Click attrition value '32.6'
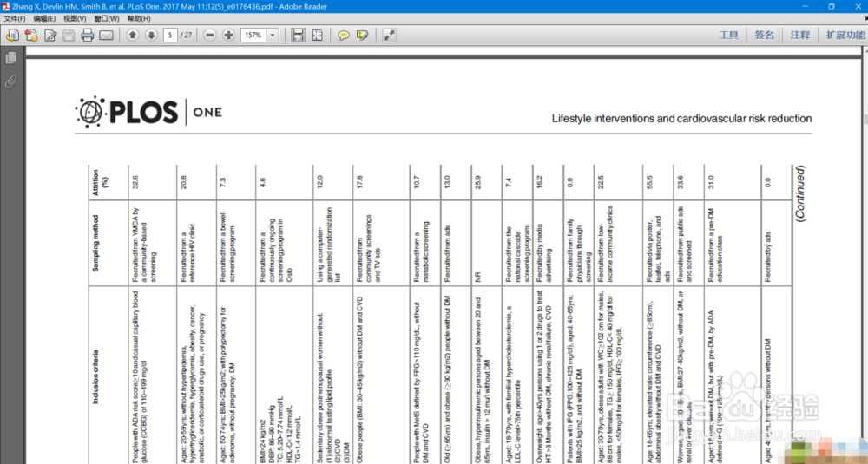Image resolution: width=868 pixels, height=464 pixels. coord(135,182)
